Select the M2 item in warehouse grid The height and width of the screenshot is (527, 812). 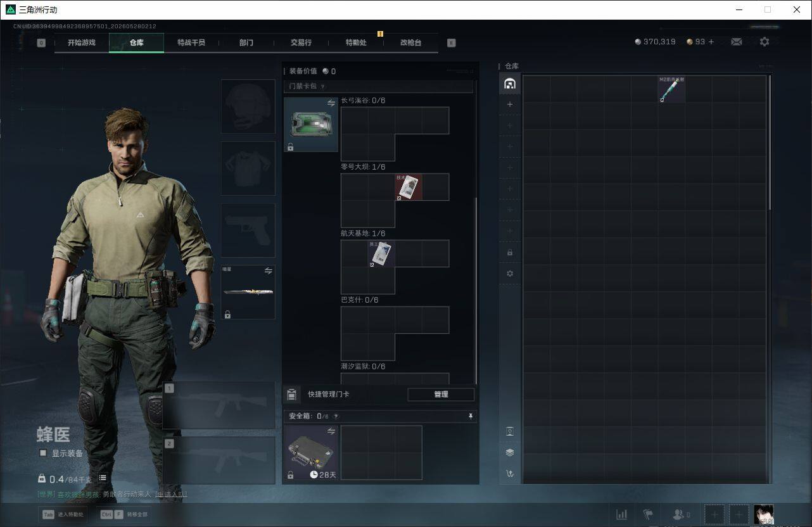[671, 89]
